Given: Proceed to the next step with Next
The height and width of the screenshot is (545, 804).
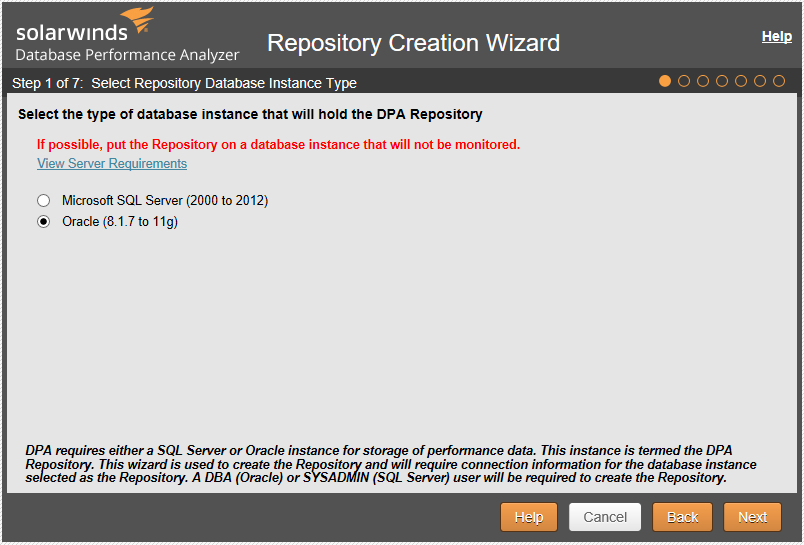Looking at the screenshot, I should 752,517.
